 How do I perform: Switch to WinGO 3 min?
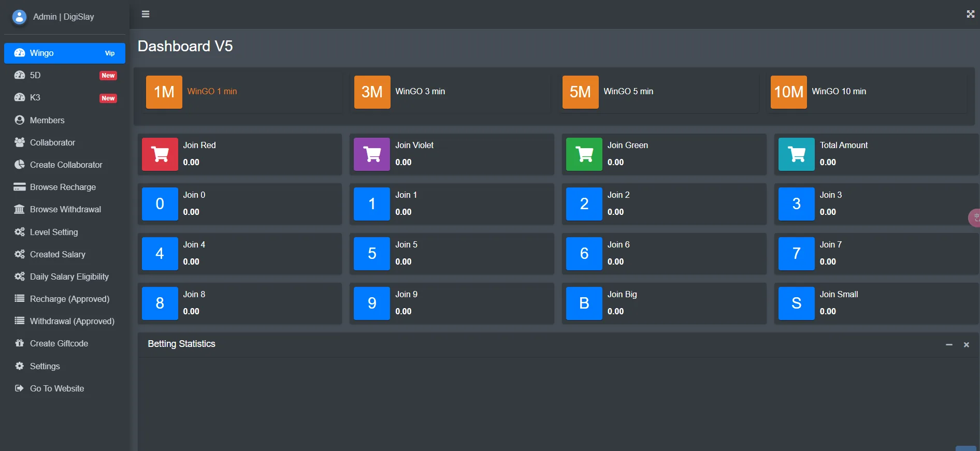click(x=420, y=92)
